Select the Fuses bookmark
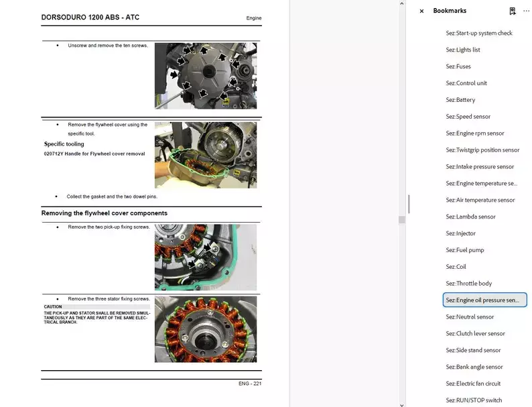 (458, 66)
